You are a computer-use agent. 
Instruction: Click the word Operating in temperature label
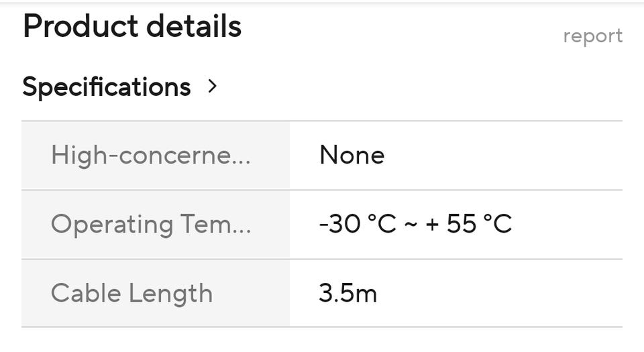[111, 225]
